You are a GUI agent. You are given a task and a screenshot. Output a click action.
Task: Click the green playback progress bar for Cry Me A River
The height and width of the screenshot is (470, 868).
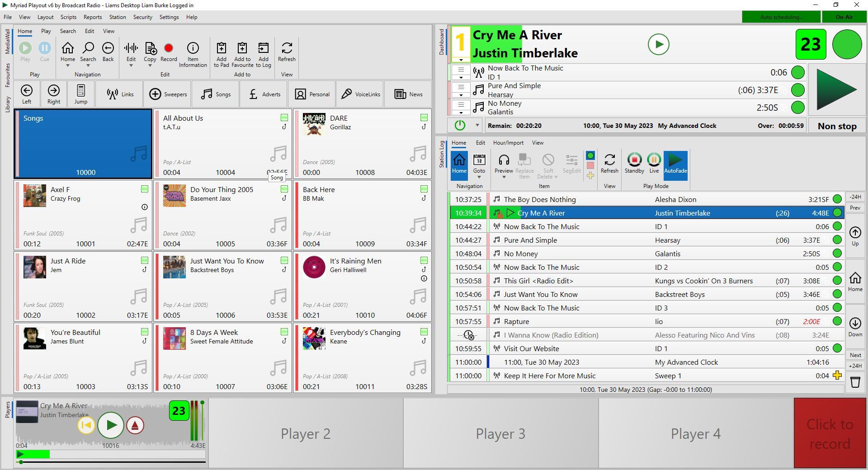(32, 454)
